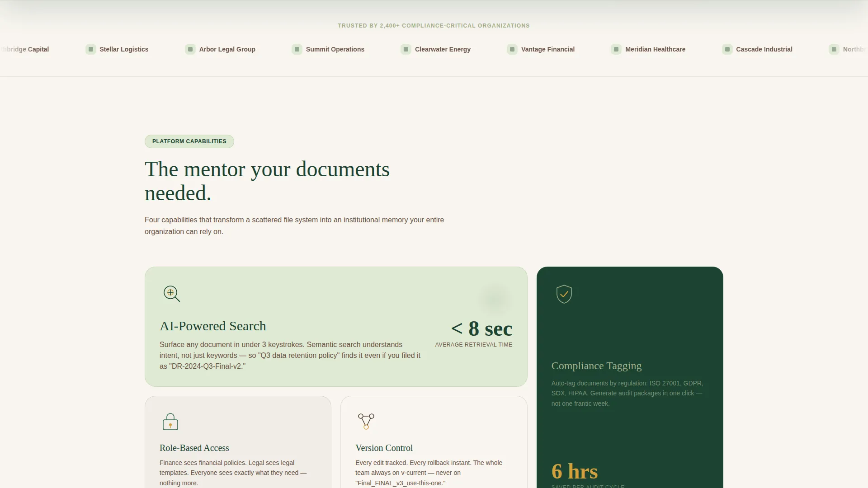The height and width of the screenshot is (488, 868).
Task: Select the Platform Capabilities badge
Action: pos(189,141)
